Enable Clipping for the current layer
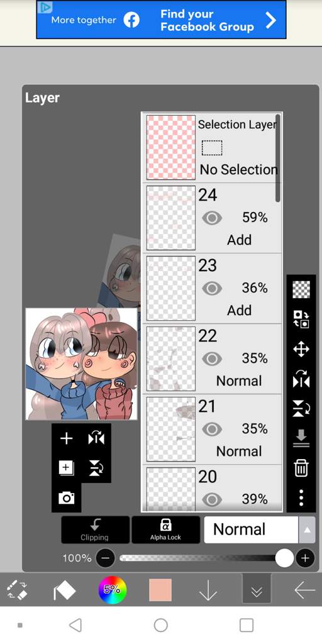Image resolution: width=322 pixels, height=644 pixels. [x=96, y=530]
